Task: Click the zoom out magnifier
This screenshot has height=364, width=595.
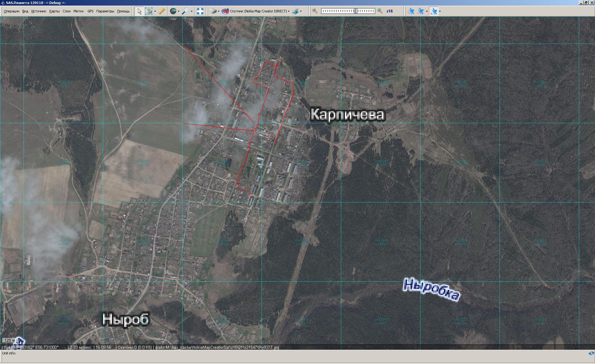Action: (x=315, y=11)
